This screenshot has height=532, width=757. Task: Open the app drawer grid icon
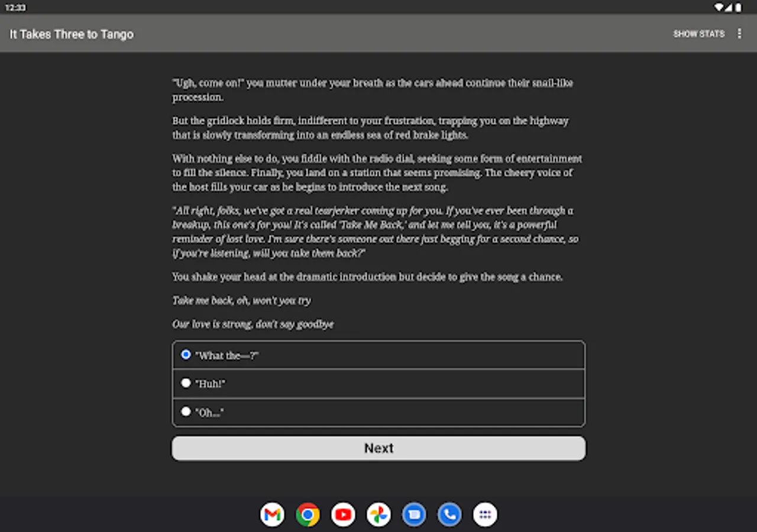tap(484, 514)
